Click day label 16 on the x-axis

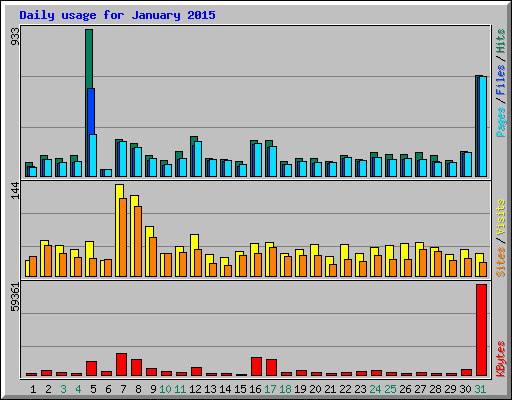255,389
